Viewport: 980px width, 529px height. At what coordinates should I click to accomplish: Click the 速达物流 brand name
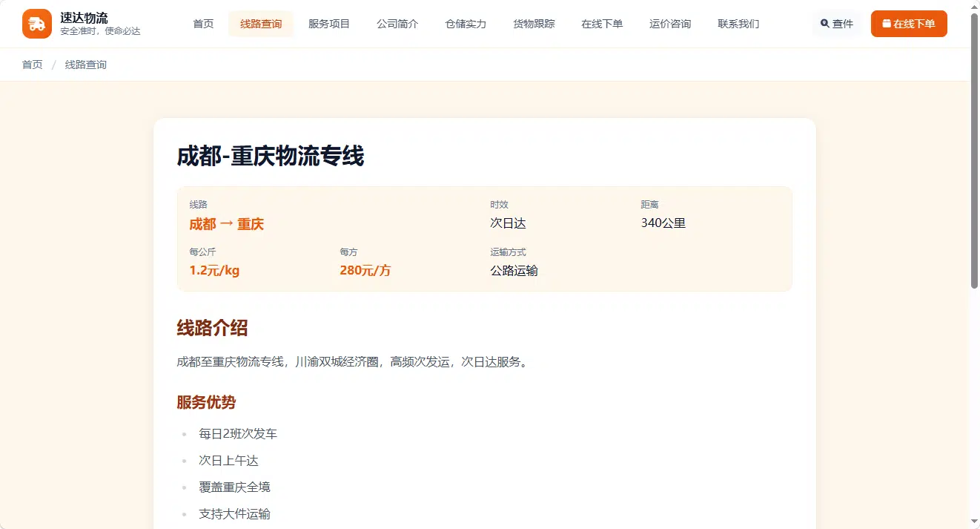pyautogui.click(x=84, y=18)
